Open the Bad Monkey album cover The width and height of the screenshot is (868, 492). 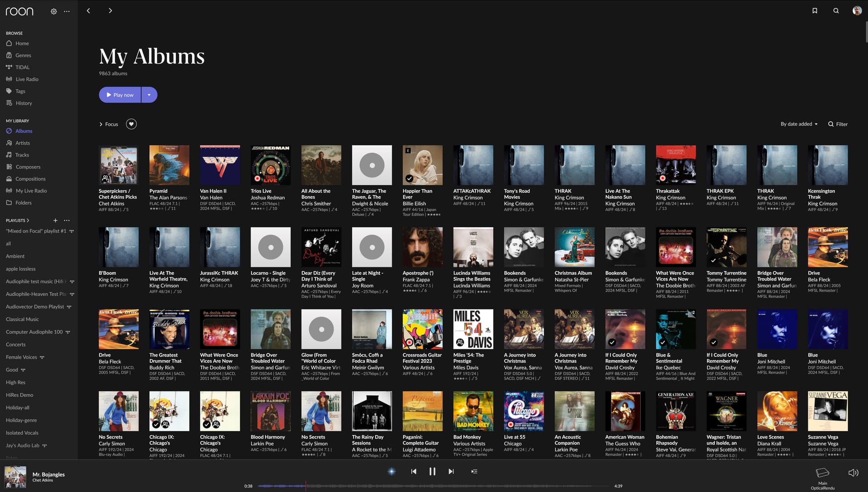pyautogui.click(x=473, y=411)
